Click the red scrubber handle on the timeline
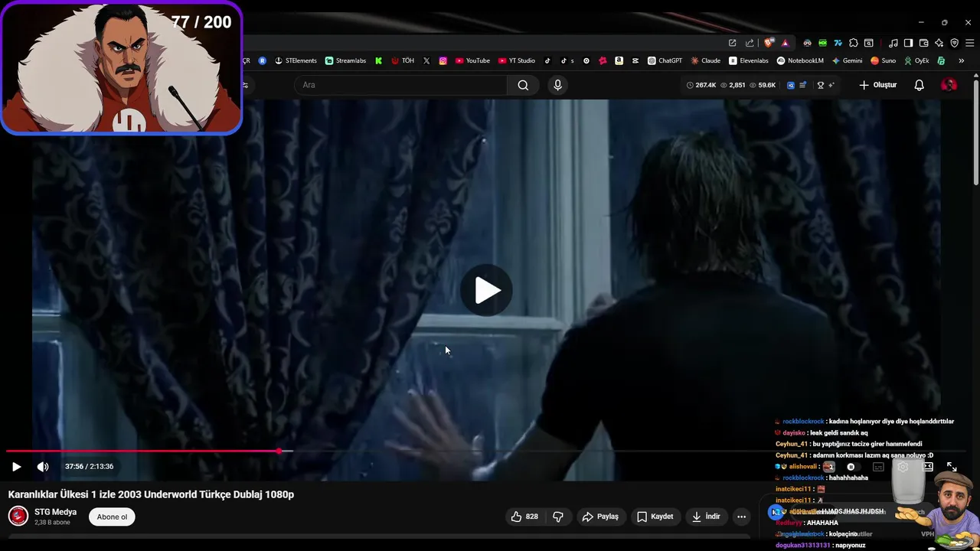Image resolution: width=980 pixels, height=551 pixels. tap(279, 452)
